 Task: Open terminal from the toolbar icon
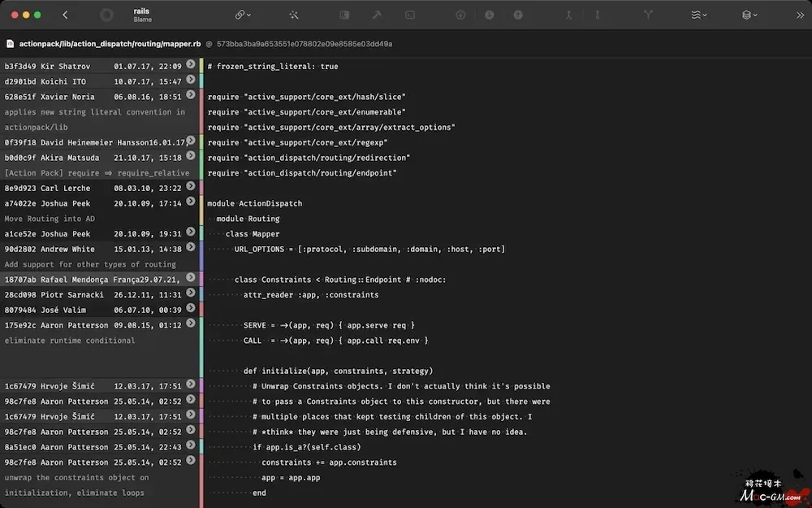(x=409, y=15)
